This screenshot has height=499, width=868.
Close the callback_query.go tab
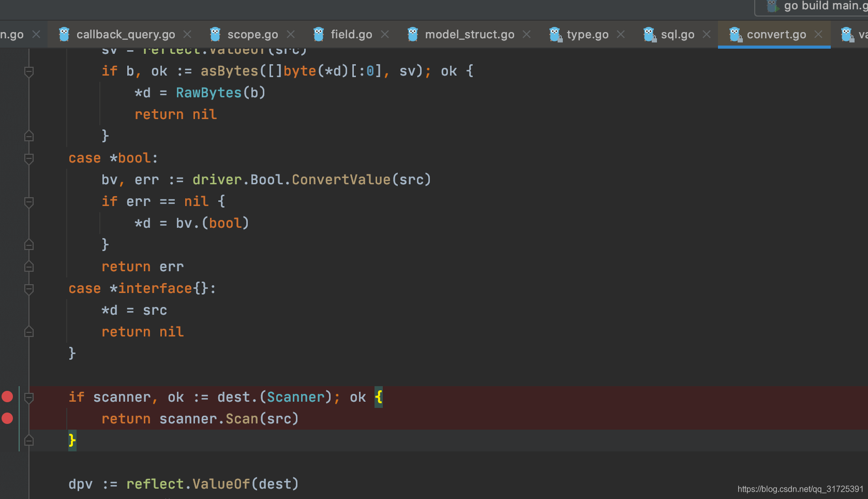click(188, 34)
